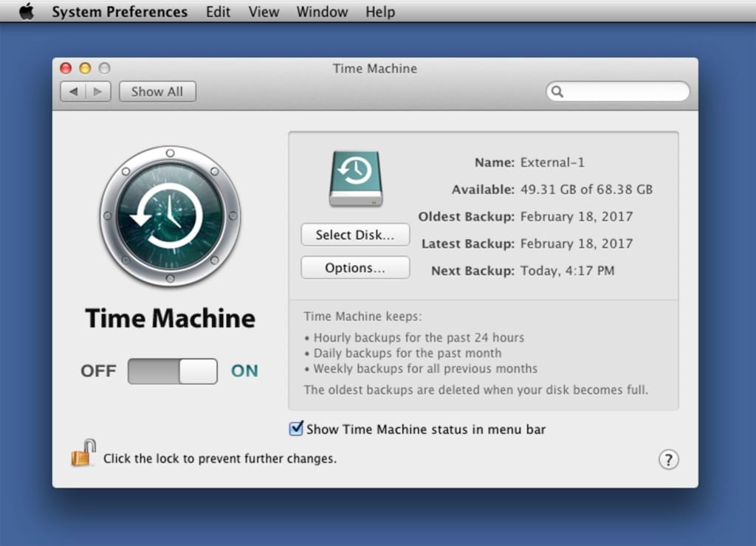This screenshot has width=756, height=546.
Task: Open the Window menu
Action: tap(321, 11)
